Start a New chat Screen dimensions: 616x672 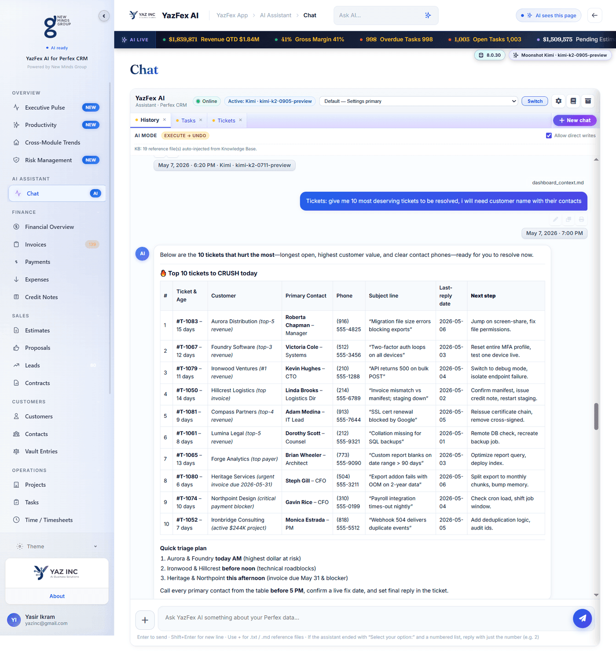[x=575, y=121]
